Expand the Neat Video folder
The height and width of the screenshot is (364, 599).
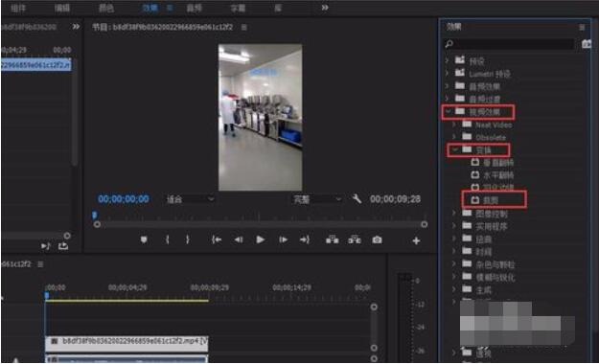[454, 125]
